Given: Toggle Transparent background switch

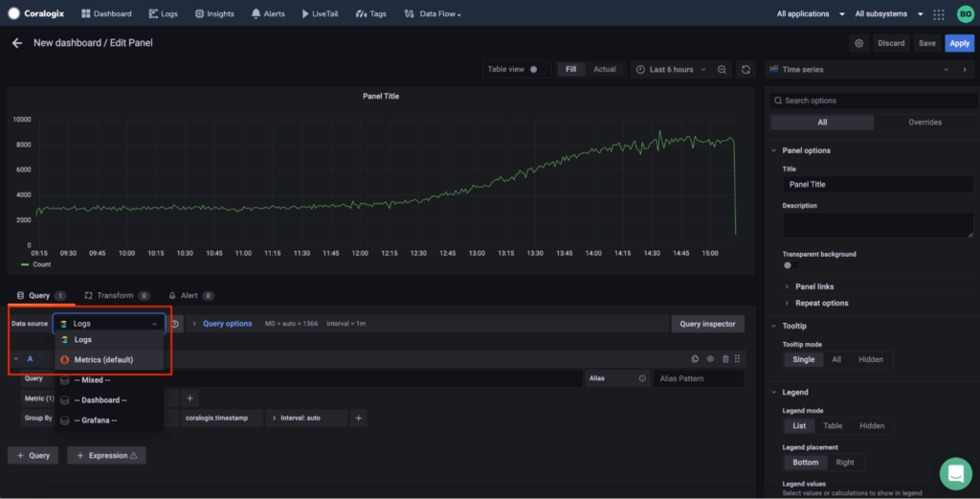Looking at the screenshot, I should click(x=791, y=265).
